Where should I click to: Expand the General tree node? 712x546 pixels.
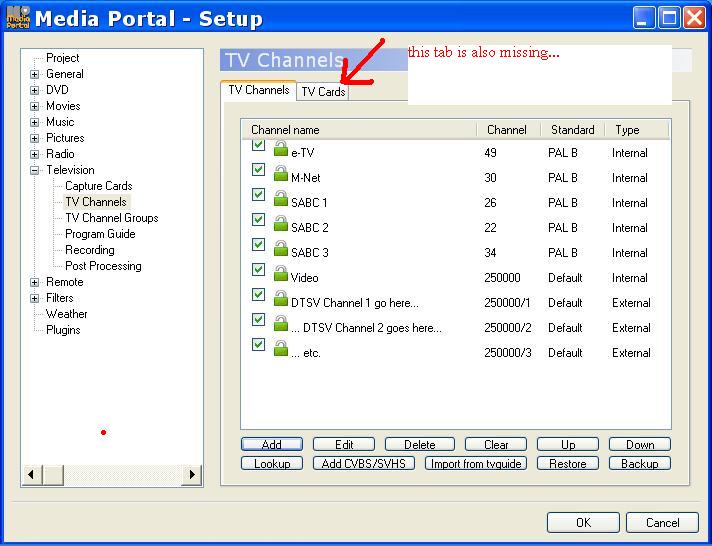point(35,74)
